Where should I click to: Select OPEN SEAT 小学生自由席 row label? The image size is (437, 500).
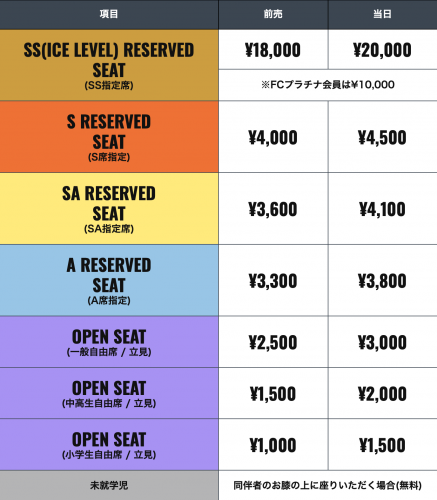(109, 444)
